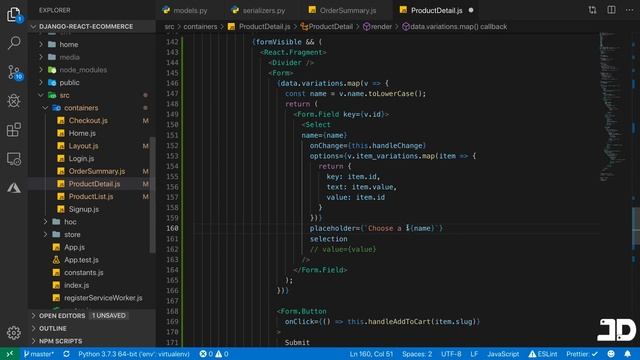Screen dimensions: 640x360
Task: Click the ProductDetail class breadcrumb
Action: (x=327, y=27)
